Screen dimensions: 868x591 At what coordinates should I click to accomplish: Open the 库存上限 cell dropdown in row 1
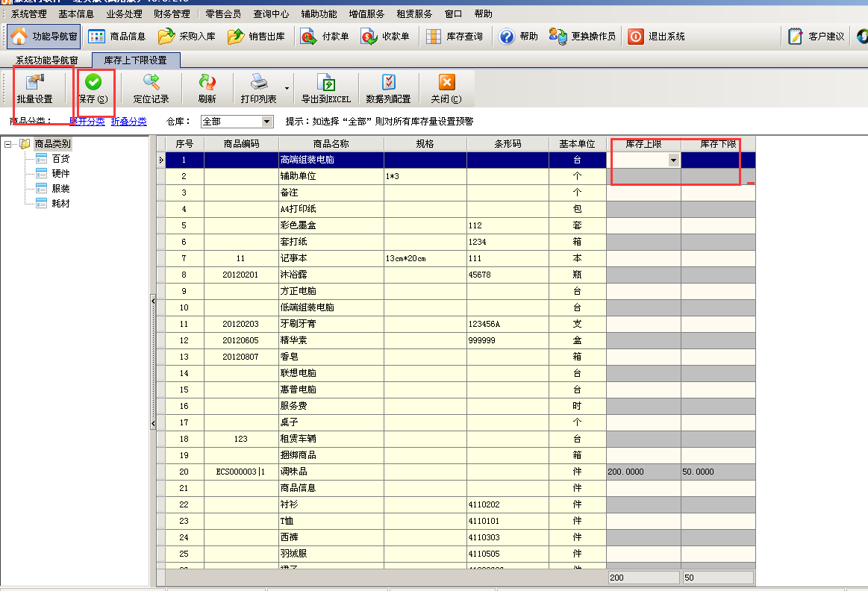(673, 160)
